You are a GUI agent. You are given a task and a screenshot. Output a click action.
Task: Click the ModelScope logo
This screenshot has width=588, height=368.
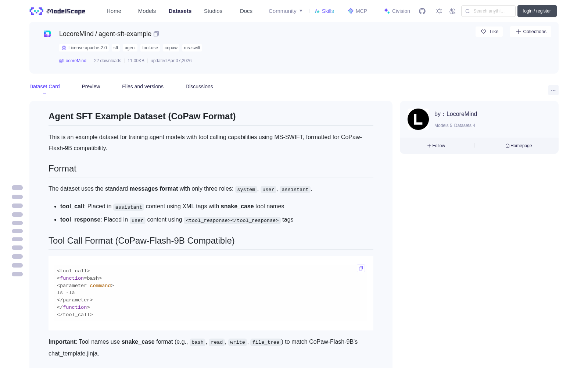pyautogui.click(x=57, y=11)
